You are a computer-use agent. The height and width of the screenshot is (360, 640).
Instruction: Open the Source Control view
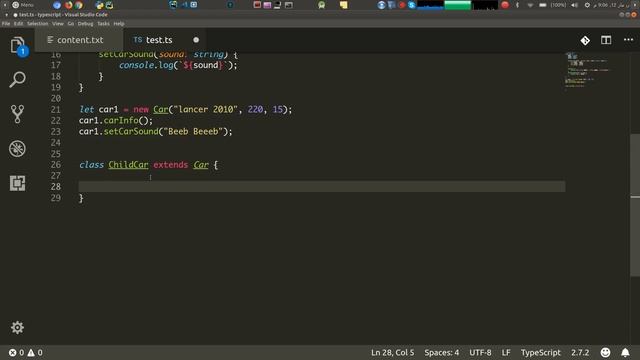18,114
